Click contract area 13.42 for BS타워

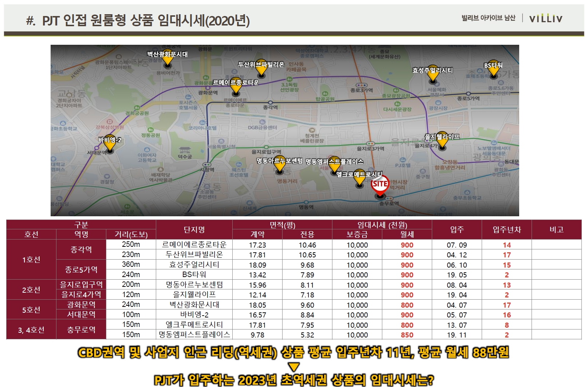257,275
